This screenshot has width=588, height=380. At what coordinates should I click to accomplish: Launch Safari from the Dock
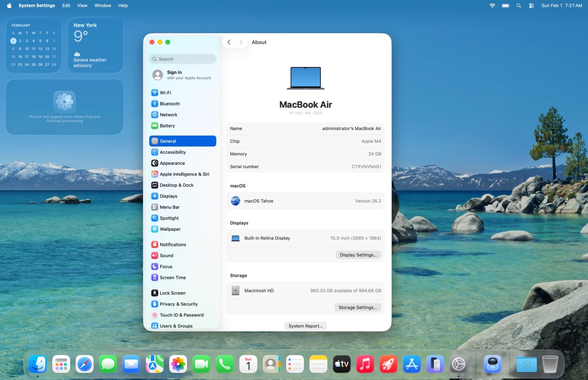point(85,364)
